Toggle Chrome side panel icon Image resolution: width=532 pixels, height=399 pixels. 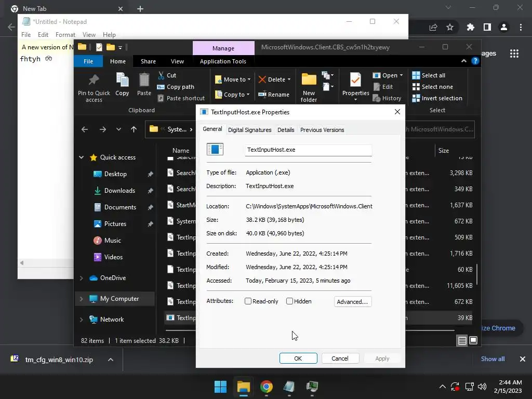(487, 27)
